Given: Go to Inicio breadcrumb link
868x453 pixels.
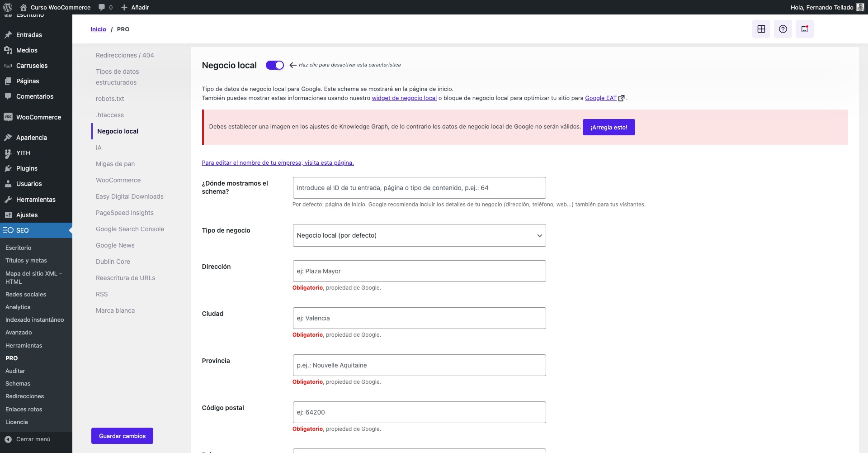Looking at the screenshot, I should pyautogui.click(x=98, y=29).
